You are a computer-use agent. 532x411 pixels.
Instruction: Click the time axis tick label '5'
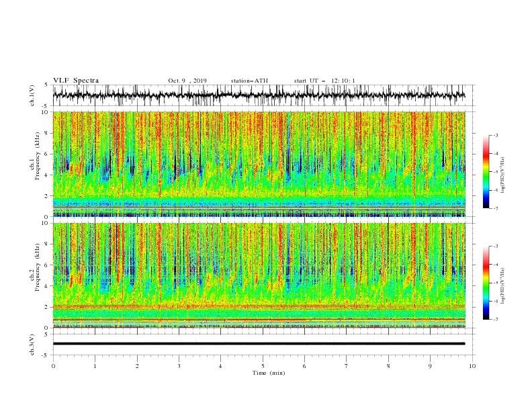pos(263,366)
